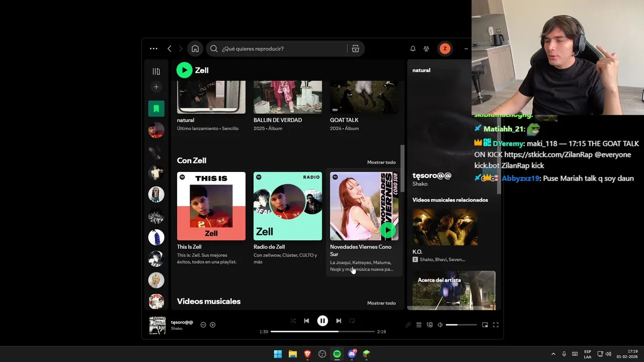Click the search box magnifier icon
This screenshot has width=644, height=362.
point(214,49)
